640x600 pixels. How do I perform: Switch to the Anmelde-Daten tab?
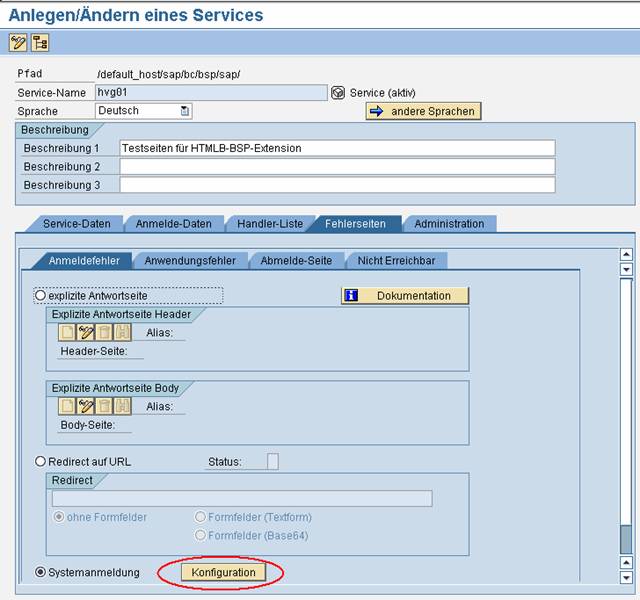[x=173, y=224]
